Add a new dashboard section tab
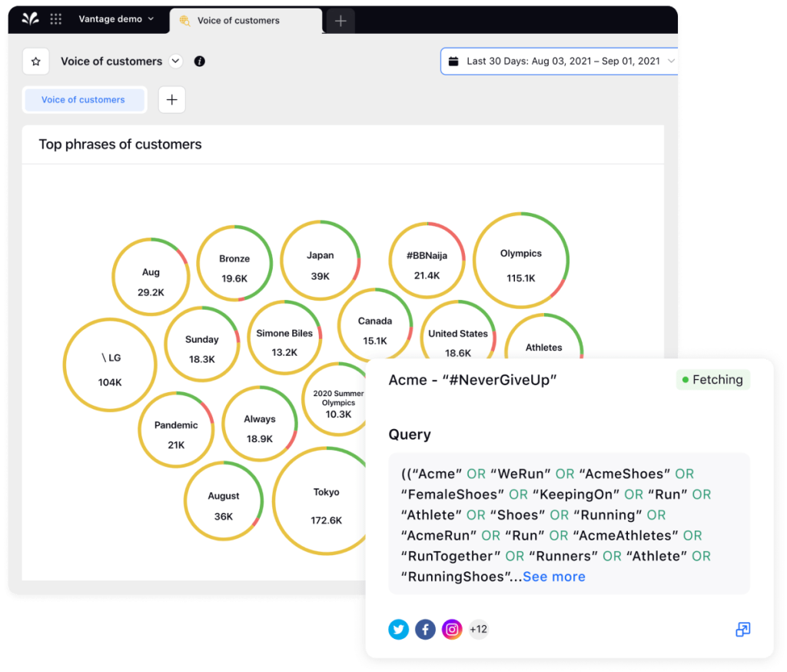Viewport: 787px width, 672px height. click(x=171, y=99)
